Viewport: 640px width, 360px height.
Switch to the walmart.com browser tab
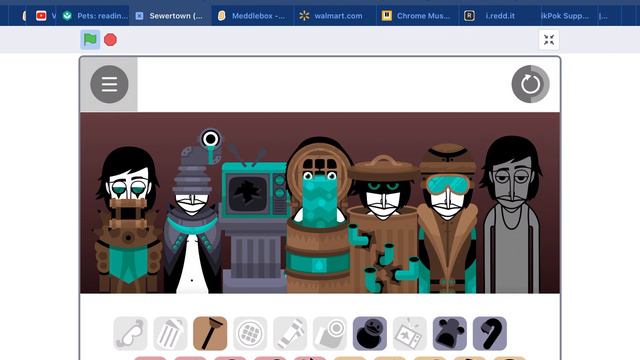click(335, 16)
